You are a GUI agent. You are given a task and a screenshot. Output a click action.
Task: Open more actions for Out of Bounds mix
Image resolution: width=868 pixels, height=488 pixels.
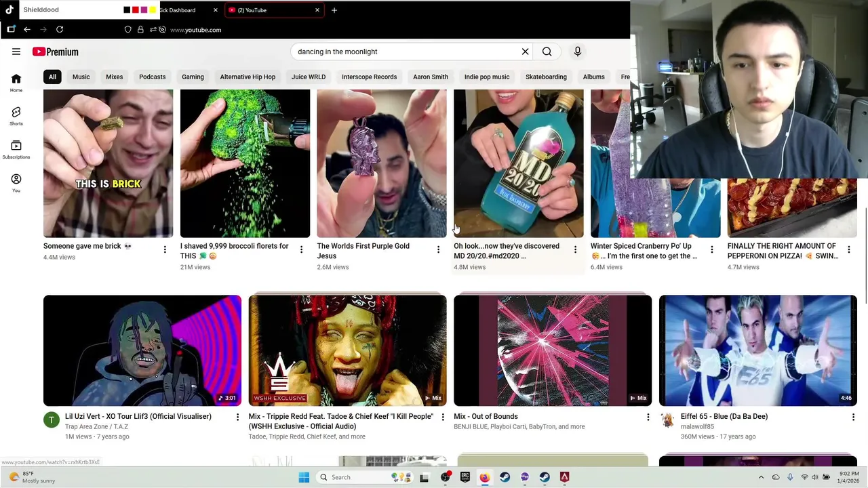tap(648, 417)
